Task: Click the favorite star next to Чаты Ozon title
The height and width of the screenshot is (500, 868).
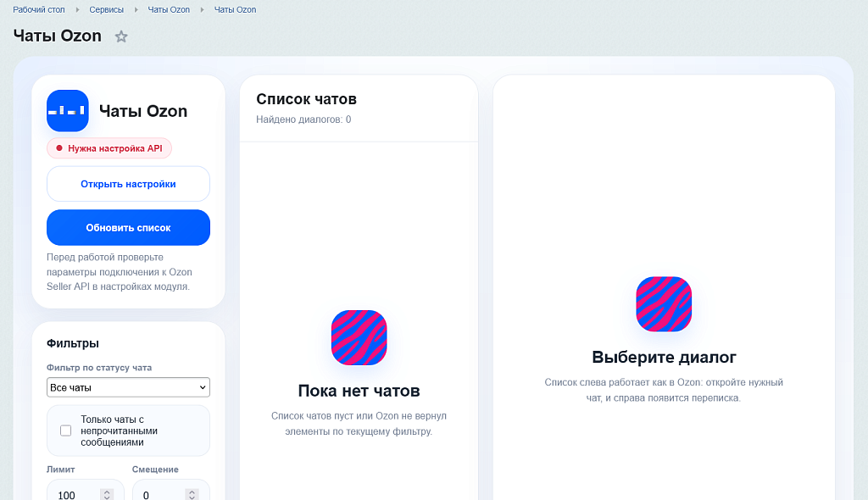Action: pyautogui.click(x=121, y=36)
